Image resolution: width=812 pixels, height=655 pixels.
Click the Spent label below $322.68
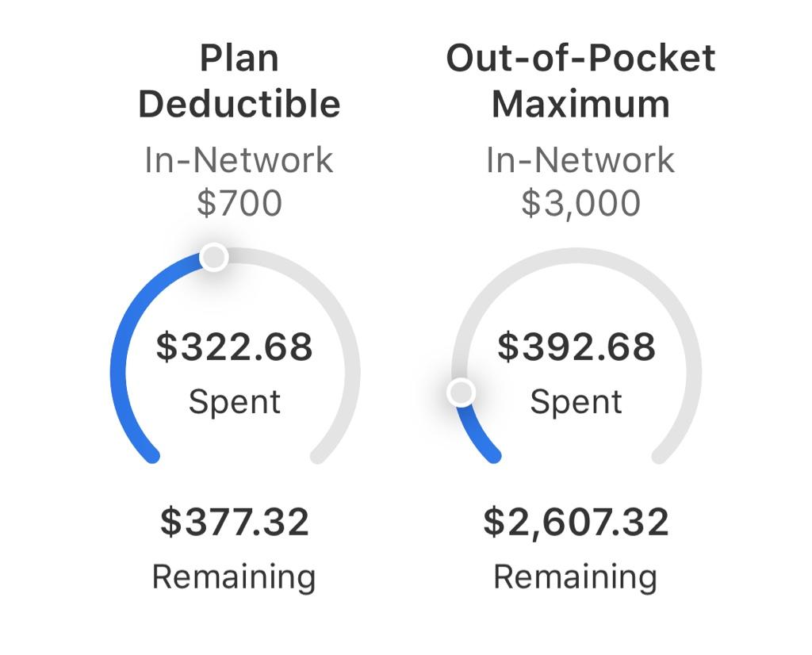235,401
